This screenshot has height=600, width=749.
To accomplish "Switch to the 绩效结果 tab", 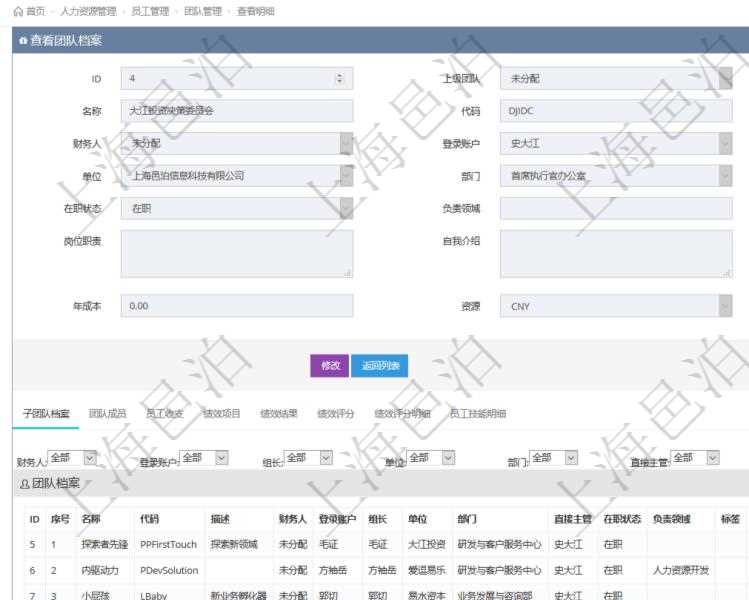I will (279, 414).
